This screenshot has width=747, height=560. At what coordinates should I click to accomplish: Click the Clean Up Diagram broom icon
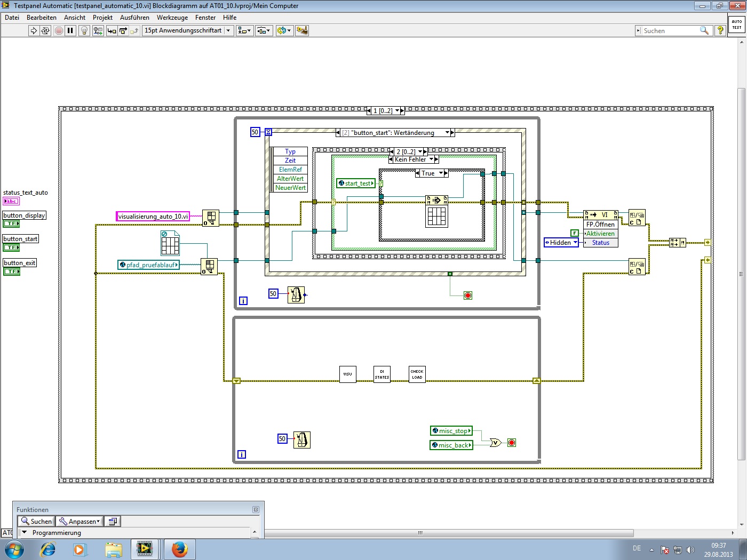[302, 31]
